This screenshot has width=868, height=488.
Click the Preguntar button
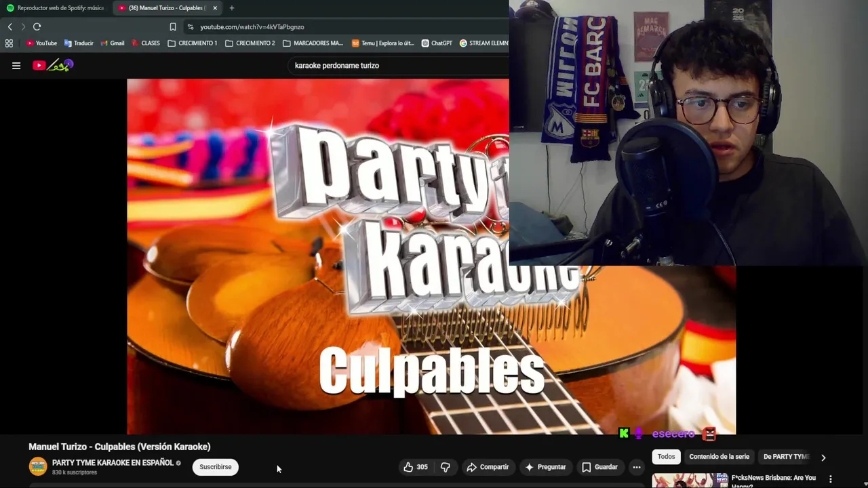click(545, 467)
